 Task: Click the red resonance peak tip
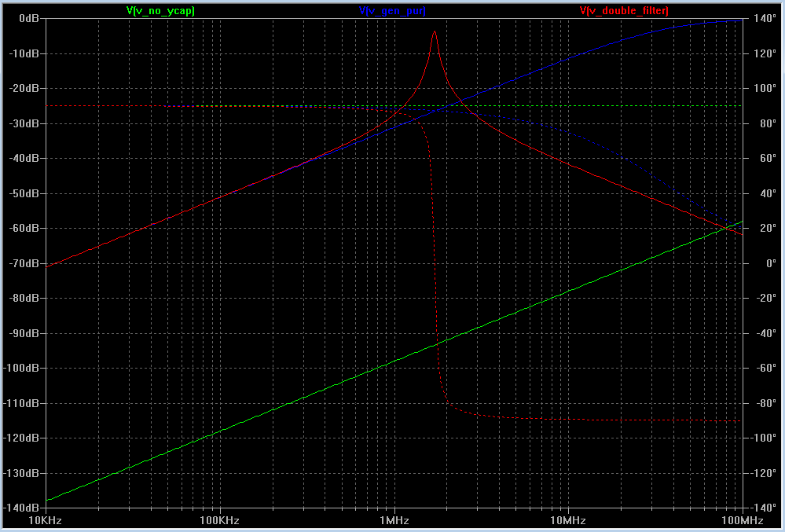(x=435, y=31)
